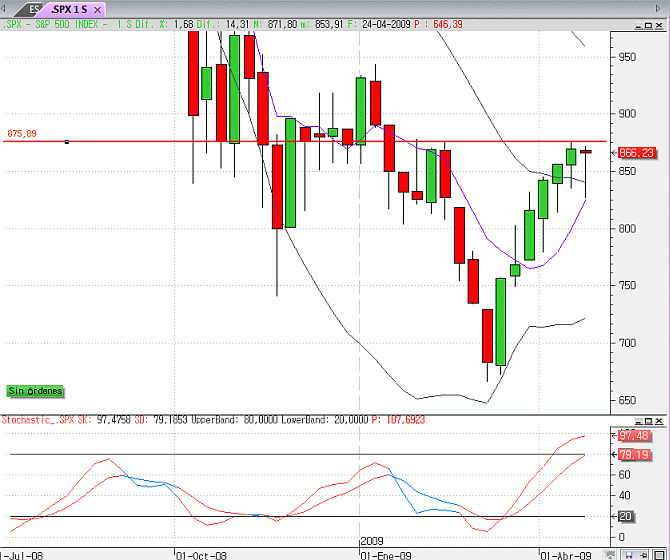Maximize the .SPX price chart pane

(x=648, y=26)
